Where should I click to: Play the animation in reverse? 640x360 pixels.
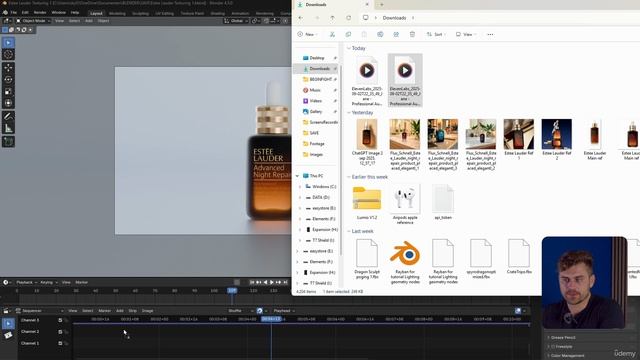click(x=265, y=282)
